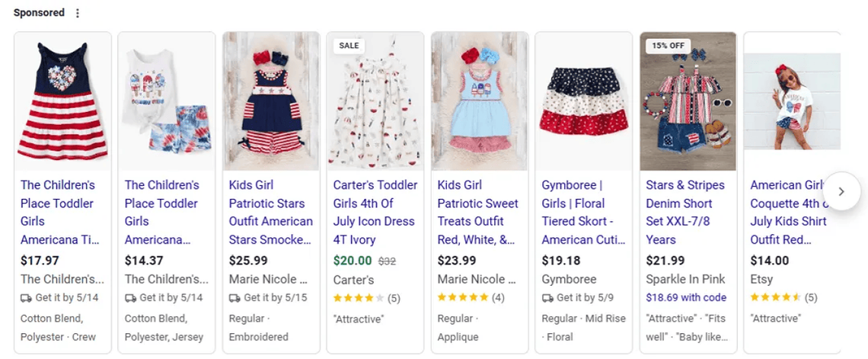The width and height of the screenshot is (868, 359).
Task: Click the Sparkle In Pink seller name
Action: coord(685,279)
